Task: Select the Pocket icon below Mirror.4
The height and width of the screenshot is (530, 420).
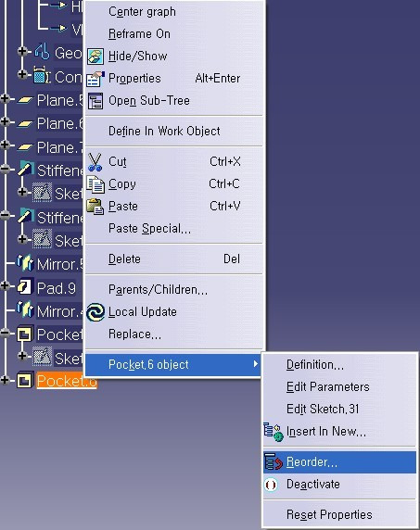Action: (x=25, y=334)
